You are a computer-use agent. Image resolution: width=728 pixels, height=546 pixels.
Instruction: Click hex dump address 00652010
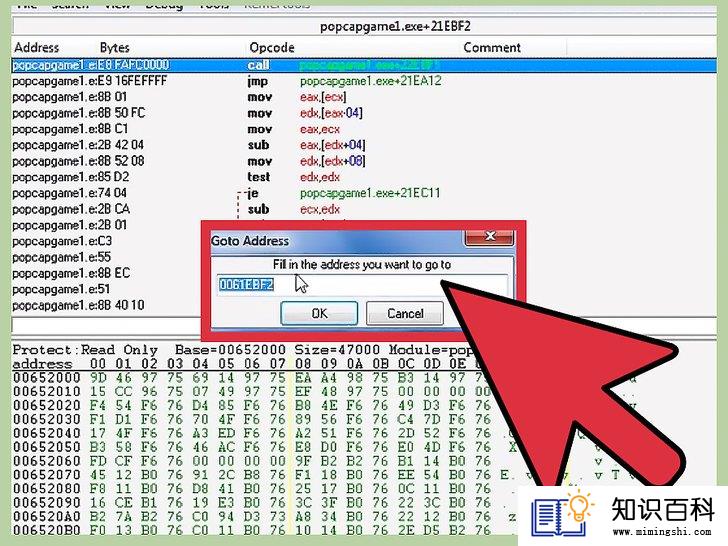pos(46,391)
